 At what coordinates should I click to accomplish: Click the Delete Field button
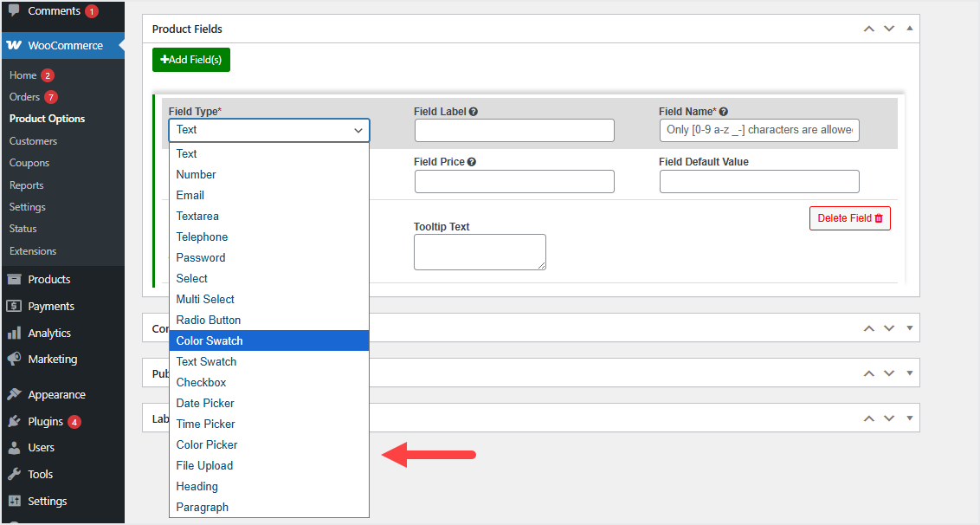(850, 218)
